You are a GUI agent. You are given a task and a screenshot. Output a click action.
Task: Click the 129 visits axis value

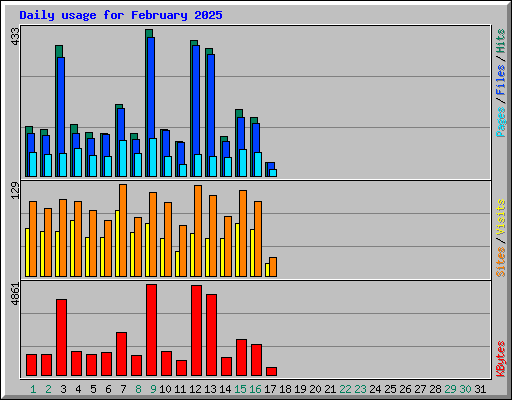click(15, 191)
